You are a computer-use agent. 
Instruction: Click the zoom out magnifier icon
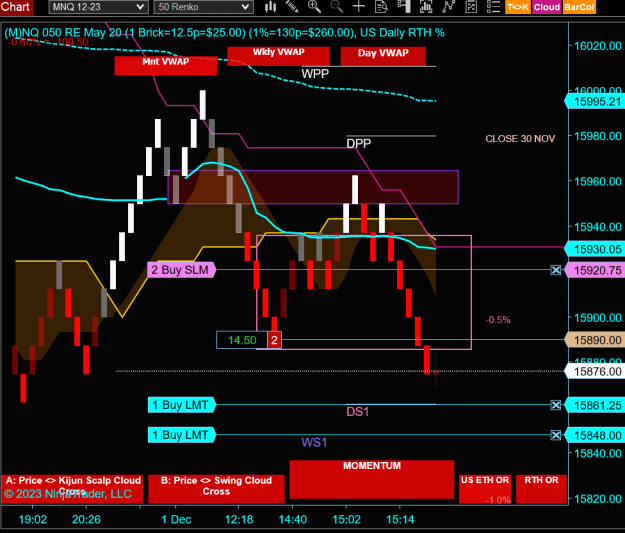336,6
